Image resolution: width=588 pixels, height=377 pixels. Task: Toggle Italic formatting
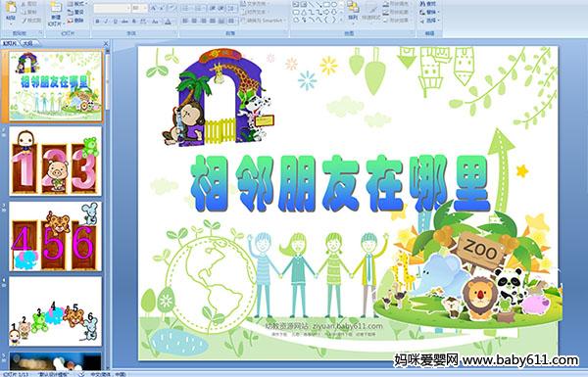coord(106,22)
